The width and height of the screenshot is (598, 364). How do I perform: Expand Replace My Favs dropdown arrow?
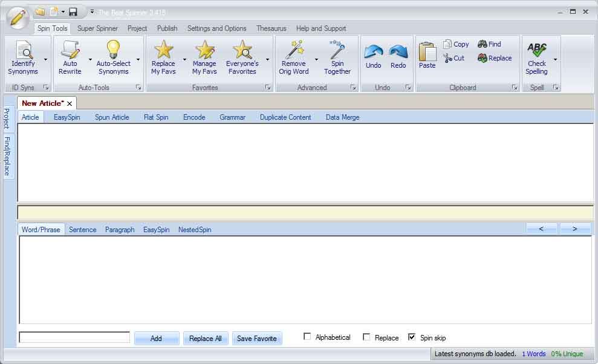pyautogui.click(x=184, y=59)
